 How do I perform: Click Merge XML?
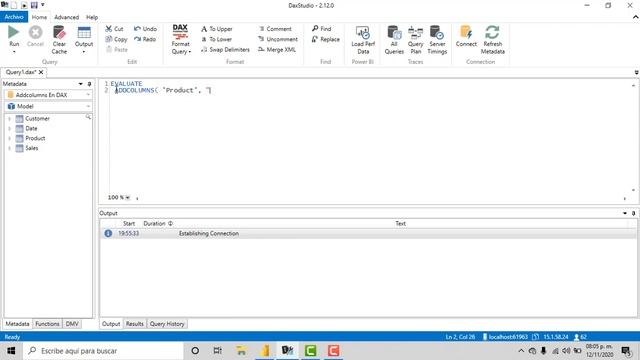click(277, 50)
